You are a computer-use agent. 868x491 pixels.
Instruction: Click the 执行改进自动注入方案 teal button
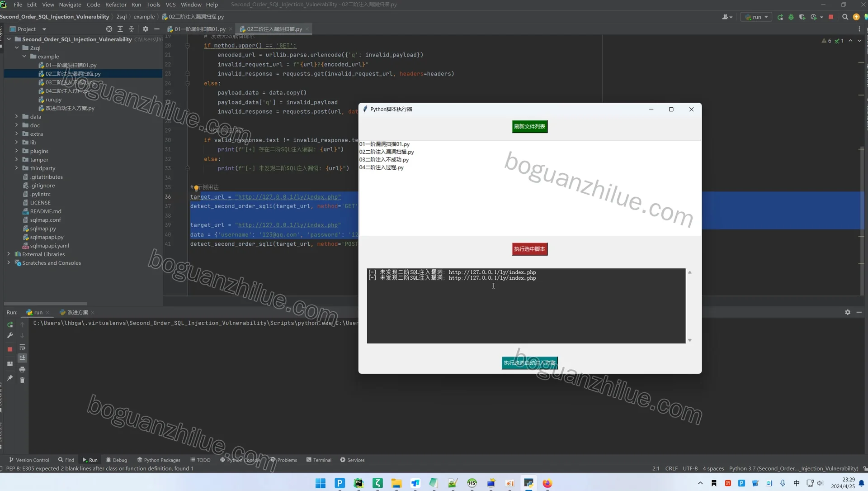pos(529,363)
